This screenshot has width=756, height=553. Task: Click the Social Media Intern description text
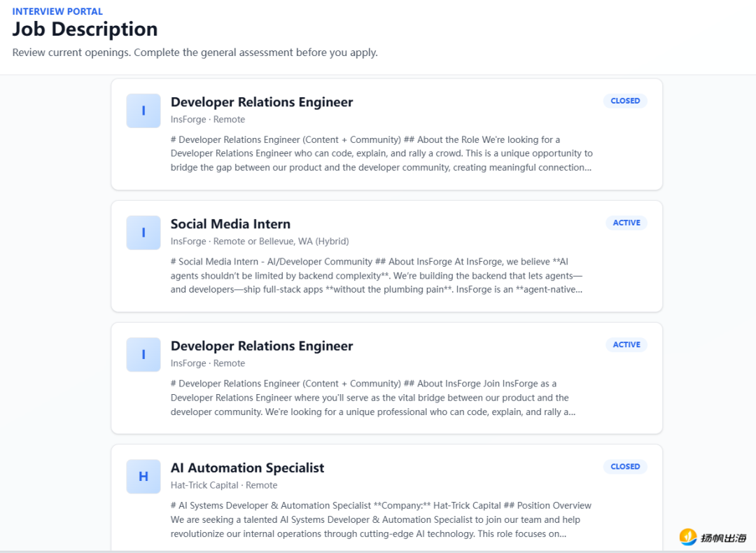tap(378, 275)
